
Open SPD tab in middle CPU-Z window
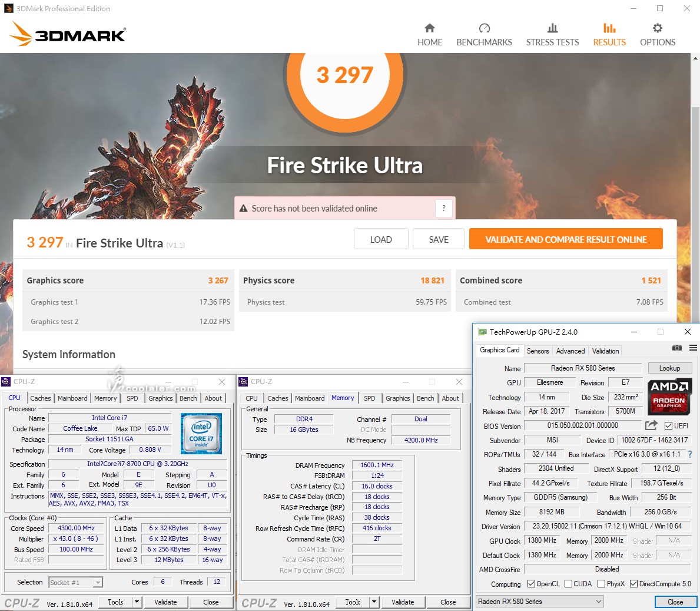(x=369, y=398)
